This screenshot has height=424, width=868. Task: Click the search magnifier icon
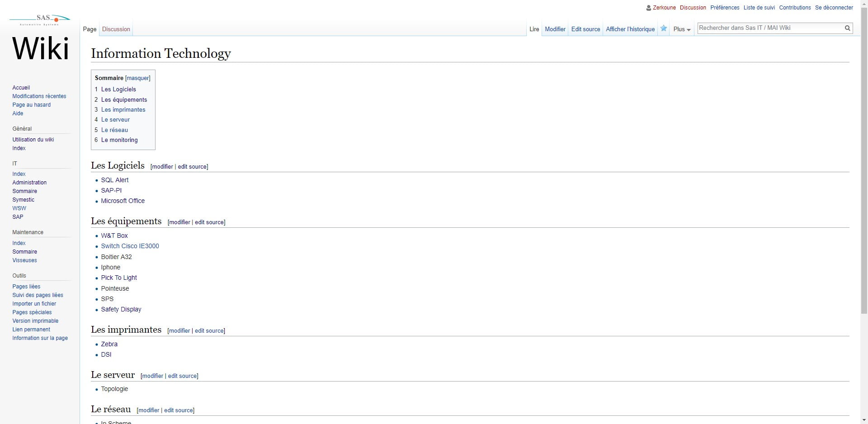(847, 28)
